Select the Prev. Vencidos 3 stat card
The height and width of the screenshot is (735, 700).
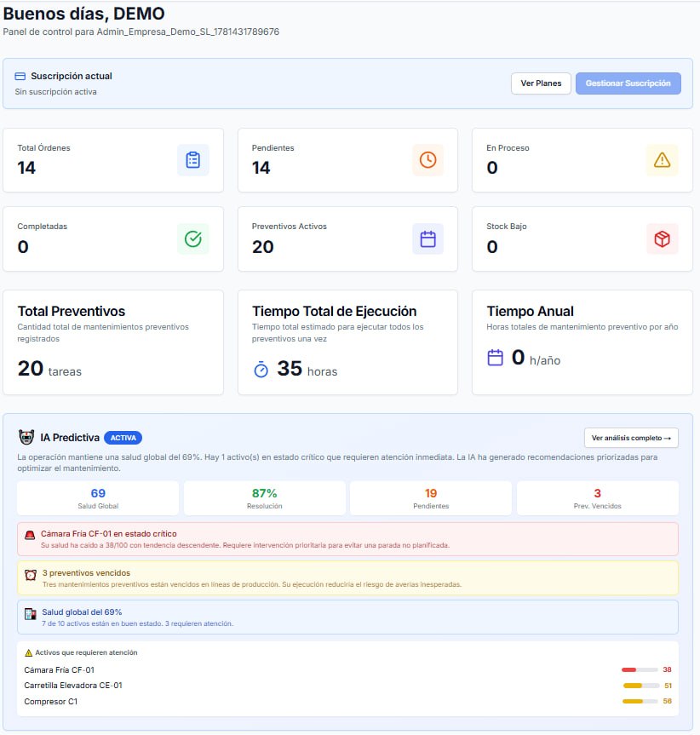[598, 498]
